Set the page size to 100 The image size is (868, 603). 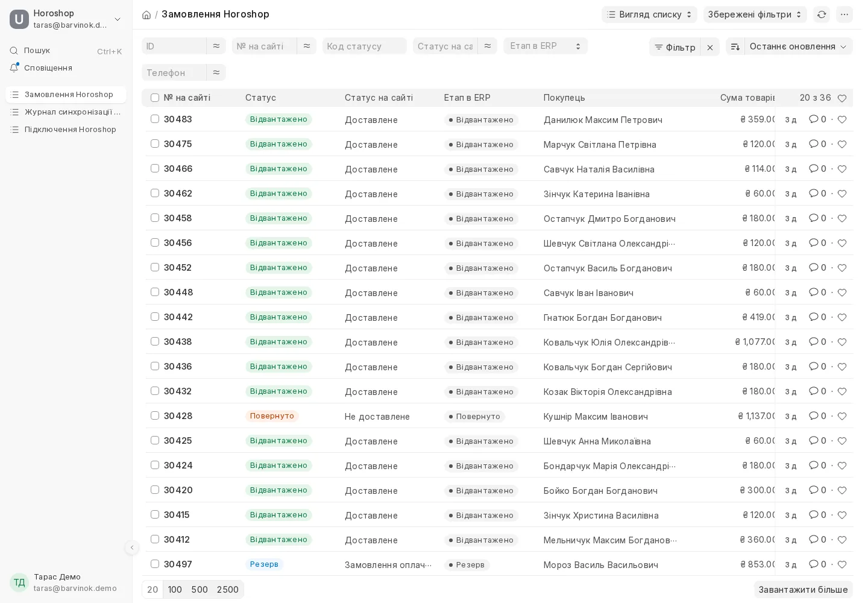pos(175,590)
